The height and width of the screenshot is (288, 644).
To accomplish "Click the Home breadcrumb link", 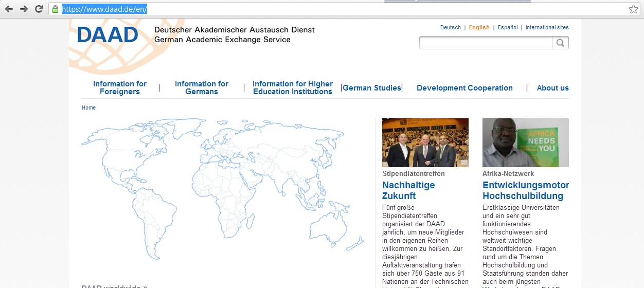I will click(x=88, y=107).
